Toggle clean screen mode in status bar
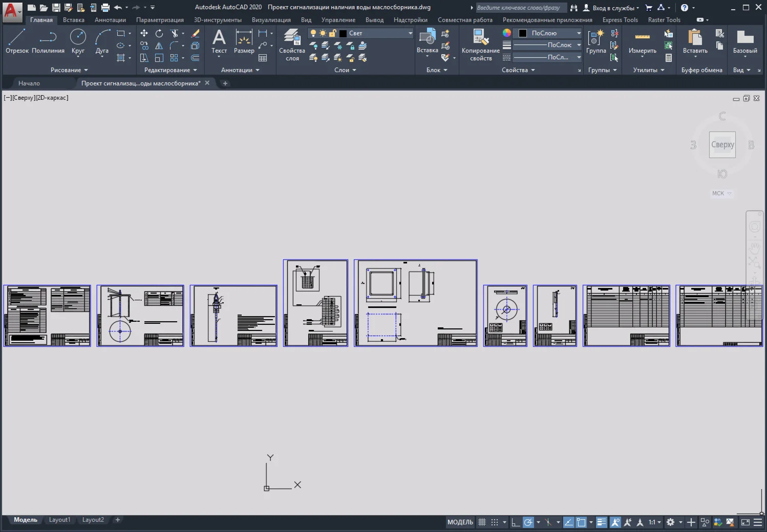This screenshot has width=767, height=532. 745,522
